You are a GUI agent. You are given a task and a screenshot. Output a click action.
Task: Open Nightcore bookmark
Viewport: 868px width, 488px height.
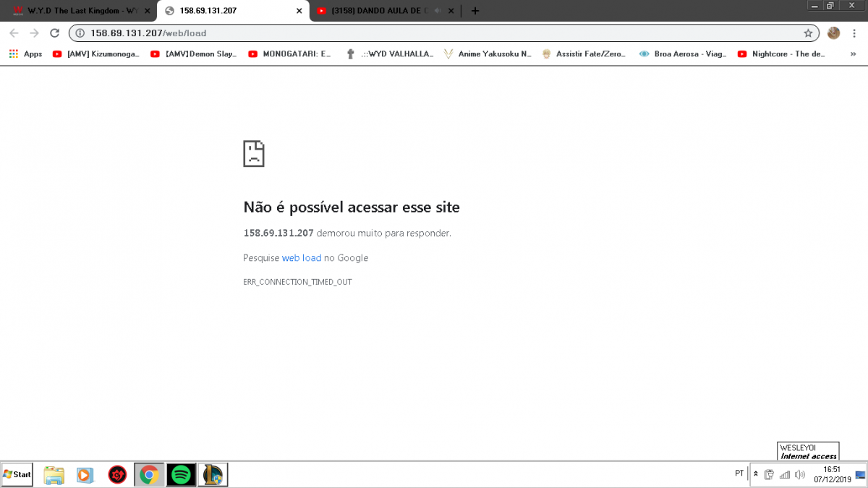click(x=781, y=53)
